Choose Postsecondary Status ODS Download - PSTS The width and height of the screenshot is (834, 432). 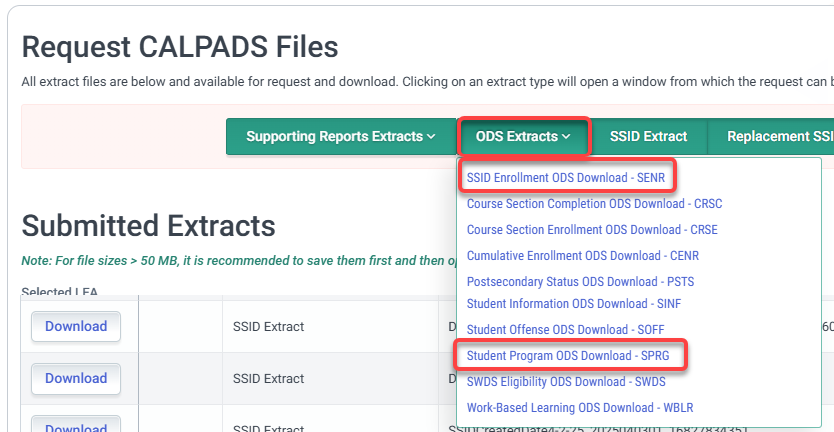click(580, 281)
